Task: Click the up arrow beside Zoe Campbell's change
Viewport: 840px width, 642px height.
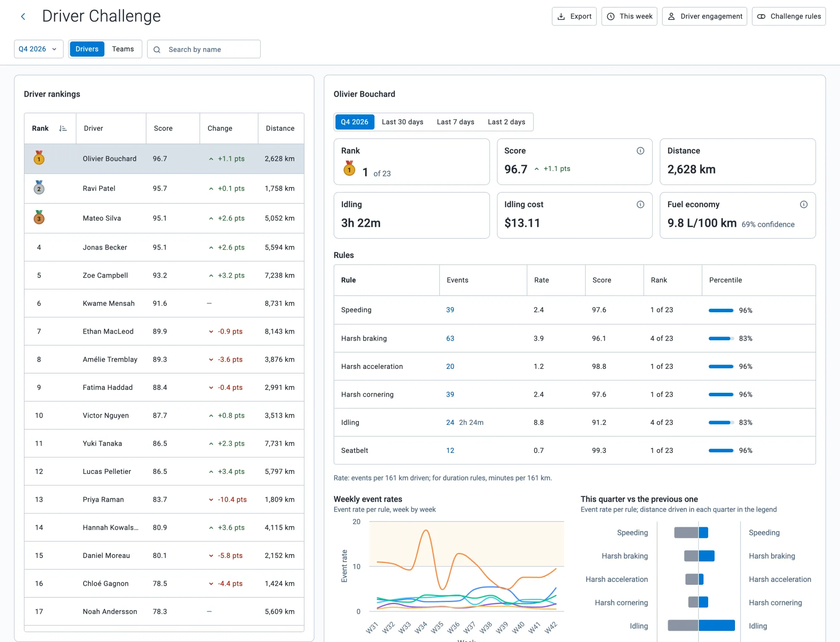Action: coord(211,276)
